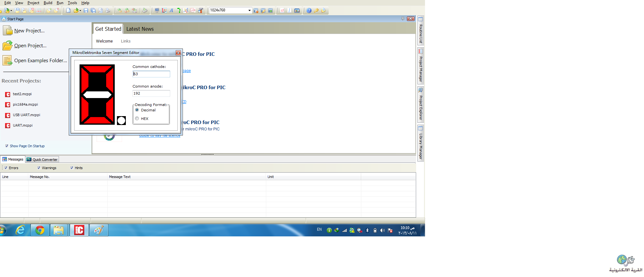This screenshot has height=277, width=644.
Task: Click the Build toolbar icon
Action: 119,10
